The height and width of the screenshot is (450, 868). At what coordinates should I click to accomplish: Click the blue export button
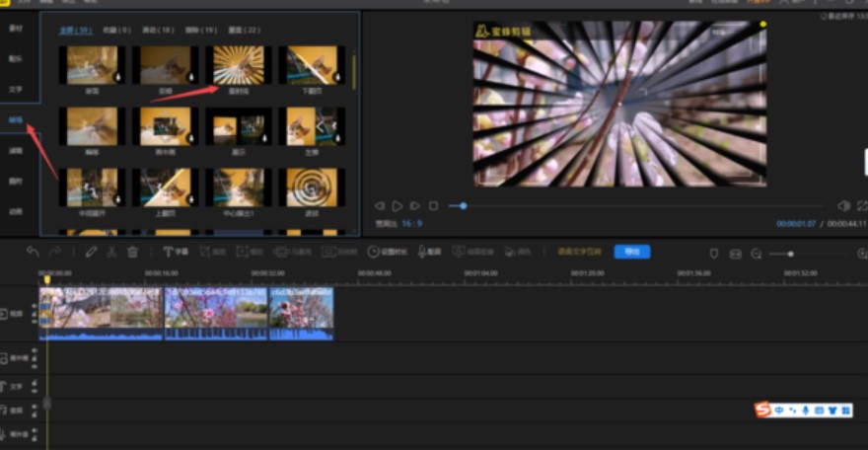pos(631,252)
